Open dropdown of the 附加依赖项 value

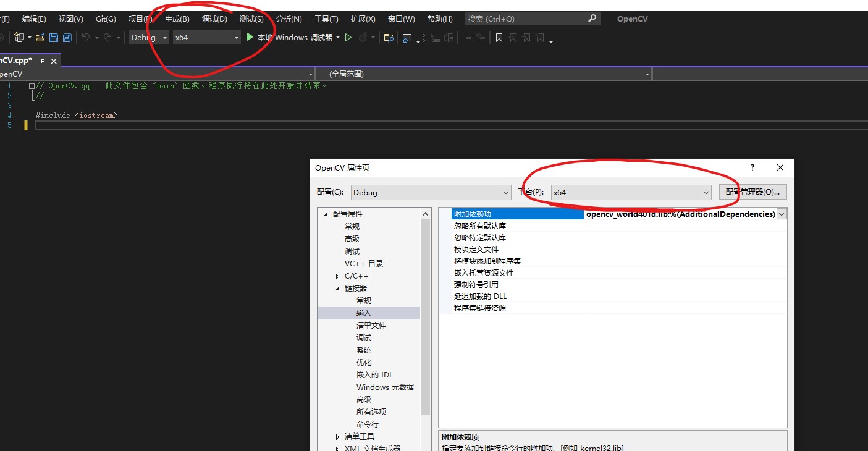(x=782, y=214)
